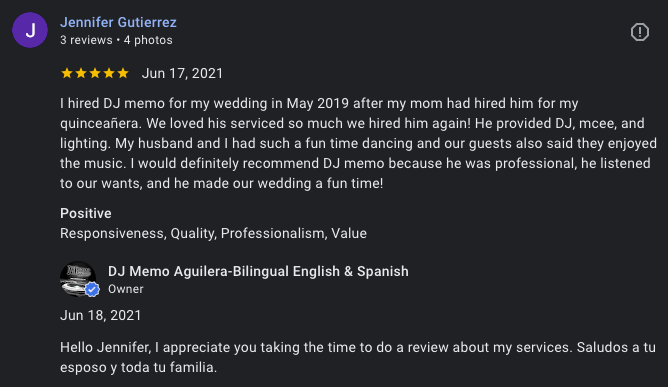The image size is (668, 387).
Task: Click DJ Memo Aguilera-Bilingual English & Spanish name
Action: point(258,271)
